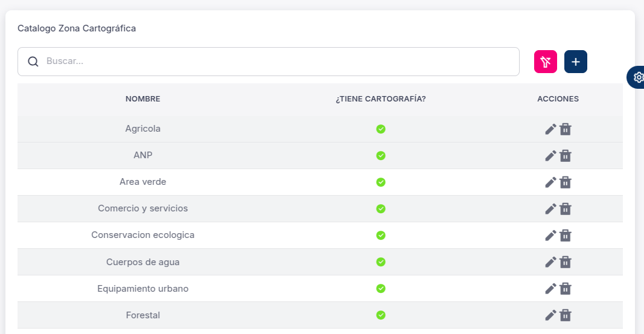Edit the Comercio y servicios row
This screenshot has width=644, height=334.
pos(550,209)
